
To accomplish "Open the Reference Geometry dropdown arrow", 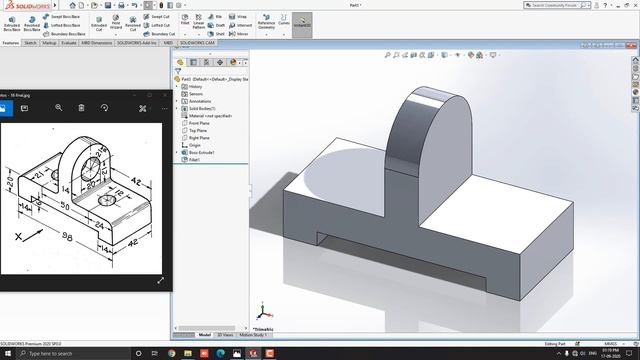I will [266, 35].
